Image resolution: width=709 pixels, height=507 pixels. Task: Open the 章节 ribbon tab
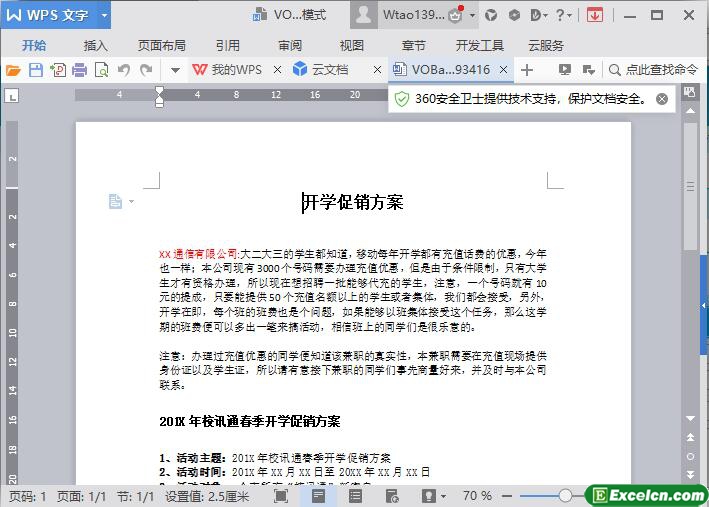coord(413,45)
